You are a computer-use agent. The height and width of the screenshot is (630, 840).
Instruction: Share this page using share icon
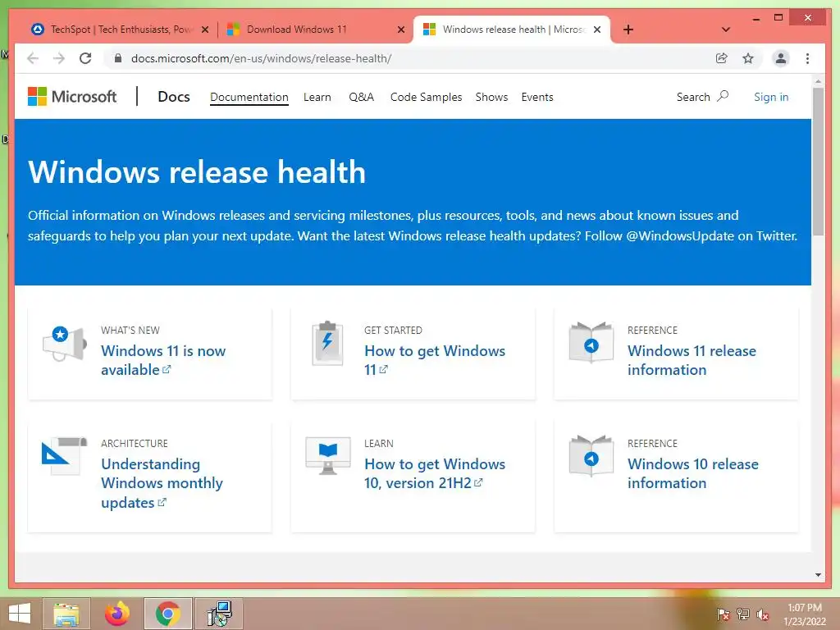(x=722, y=58)
